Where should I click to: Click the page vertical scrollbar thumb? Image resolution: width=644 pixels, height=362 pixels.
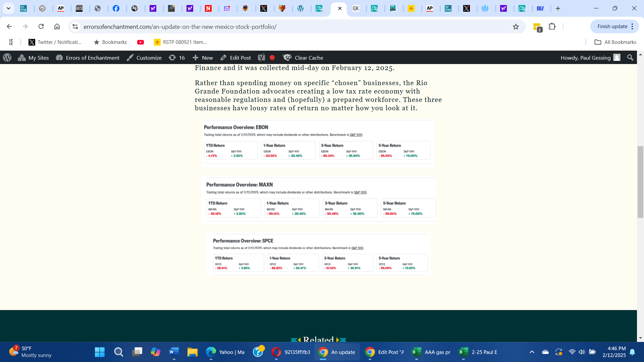tap(640, 182)
